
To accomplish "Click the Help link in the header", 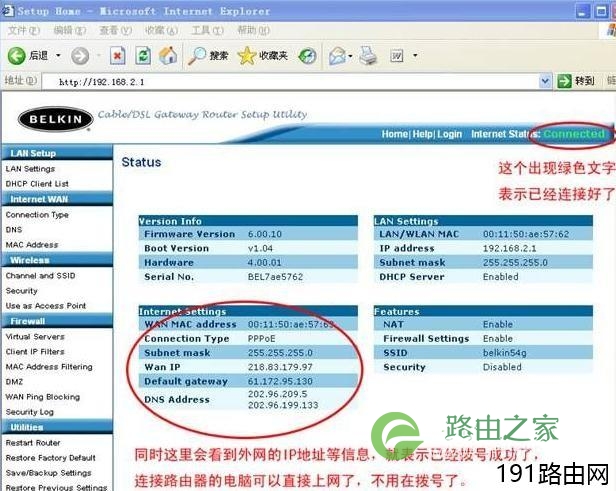I will (x=422, y=134).
